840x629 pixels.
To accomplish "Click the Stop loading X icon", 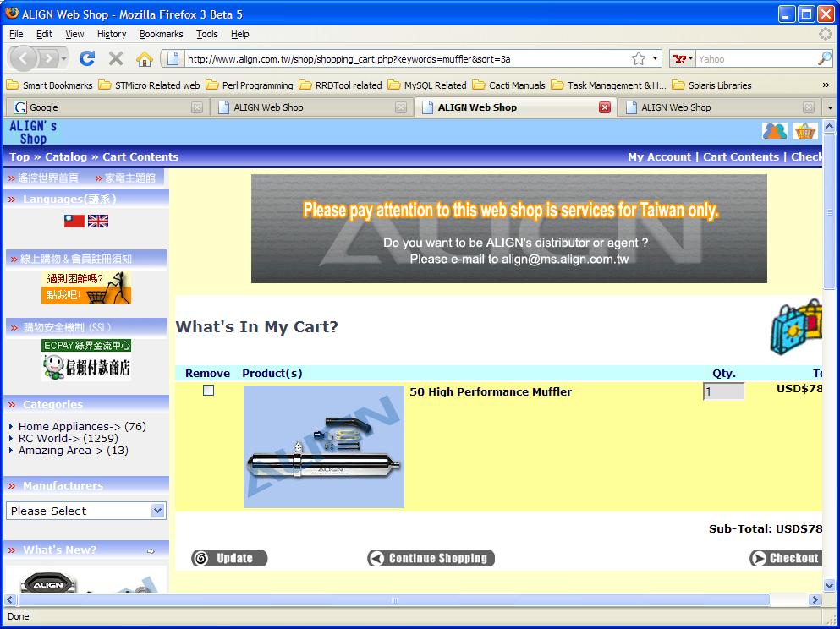I will (x=116, y=58).
